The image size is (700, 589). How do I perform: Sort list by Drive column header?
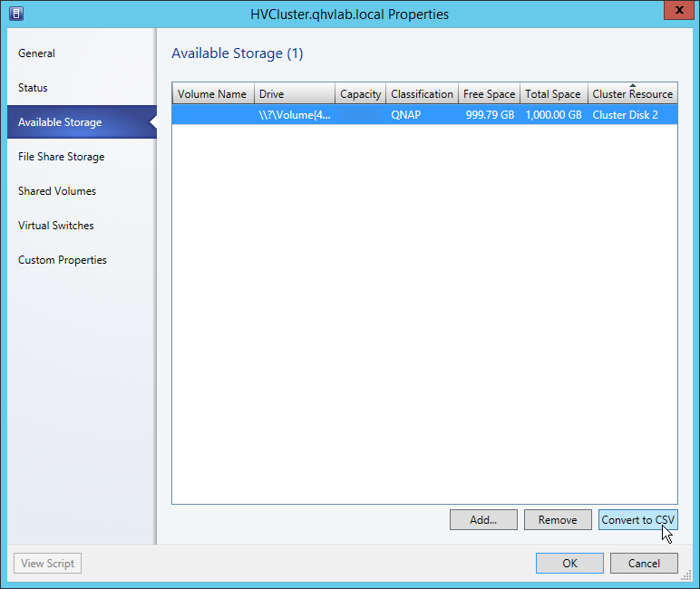pos(294,94)
